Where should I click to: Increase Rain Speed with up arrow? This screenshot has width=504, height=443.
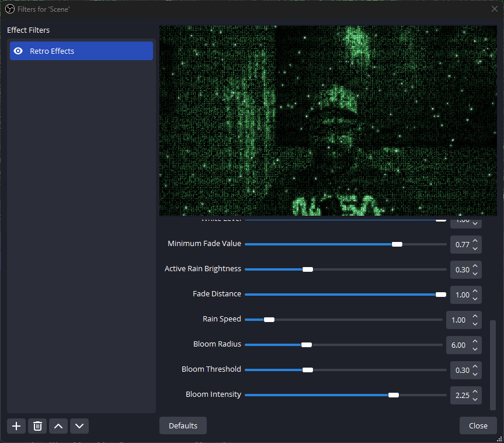coord(475,316)
